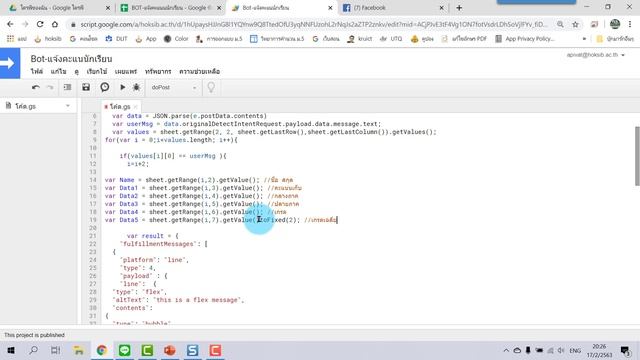Click the indent formatting icon
The image size is (640, 360).
tap(67, 87)
